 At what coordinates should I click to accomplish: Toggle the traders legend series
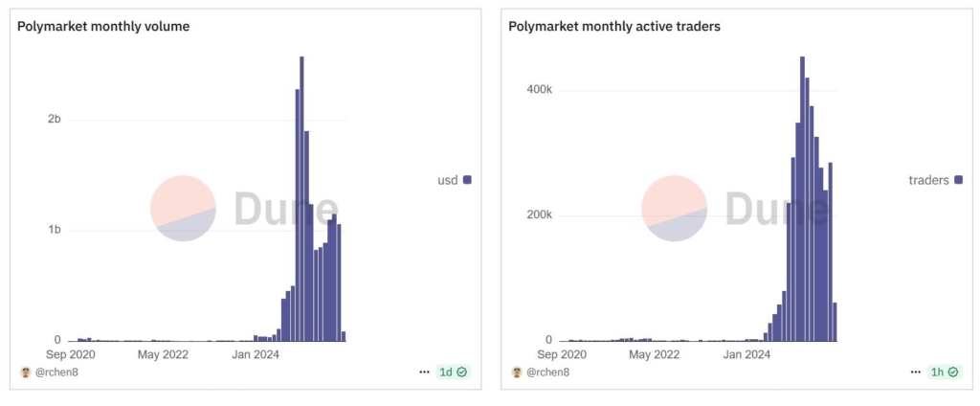click(x=928, y=179)
